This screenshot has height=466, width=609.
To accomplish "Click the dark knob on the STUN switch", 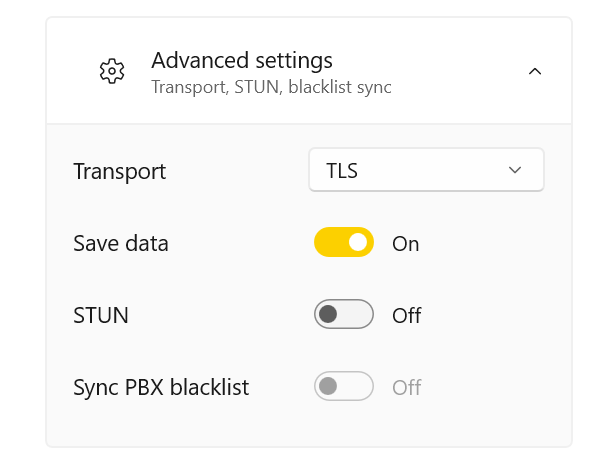I will click(x=329, y=315).
